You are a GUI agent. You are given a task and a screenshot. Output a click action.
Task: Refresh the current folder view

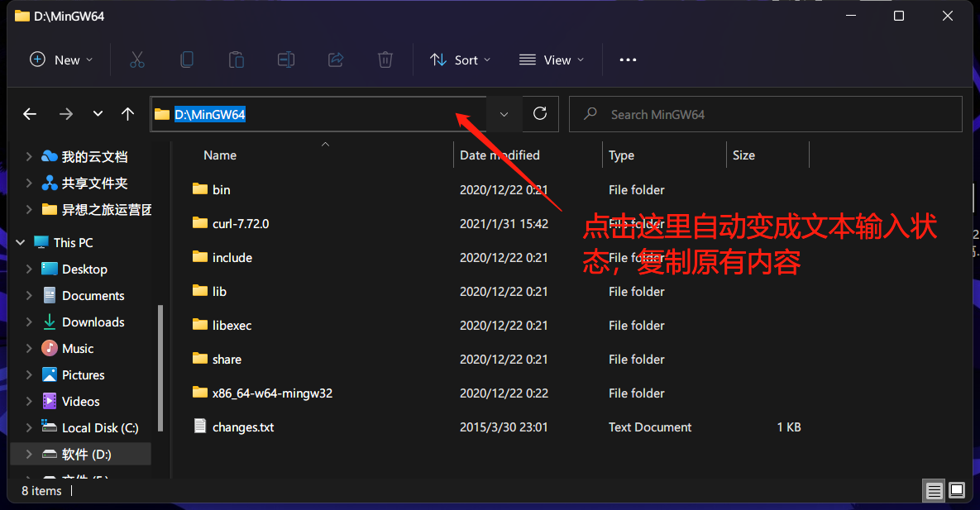pyautogui.click(x=540, y=114)
